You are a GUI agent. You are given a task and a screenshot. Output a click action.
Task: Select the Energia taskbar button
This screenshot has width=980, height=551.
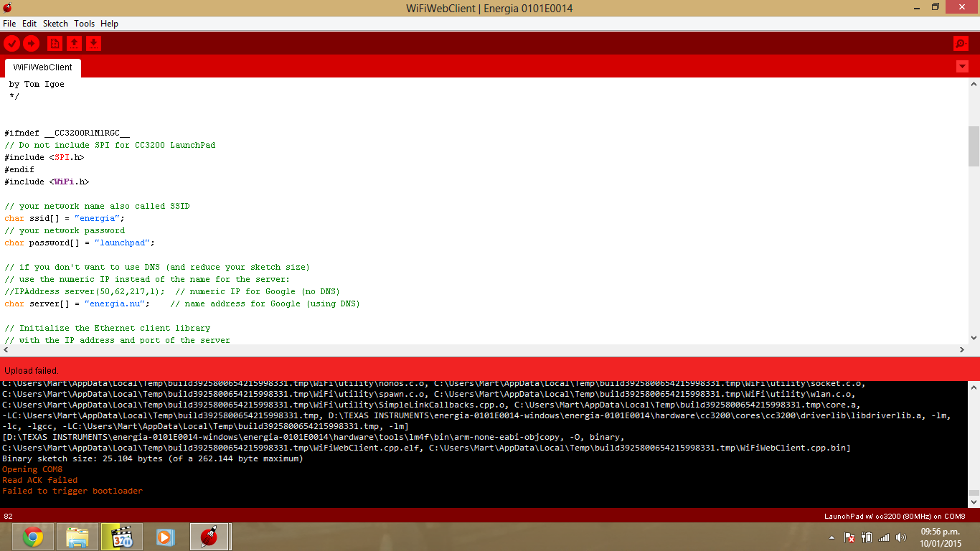[x=209, y=537]
